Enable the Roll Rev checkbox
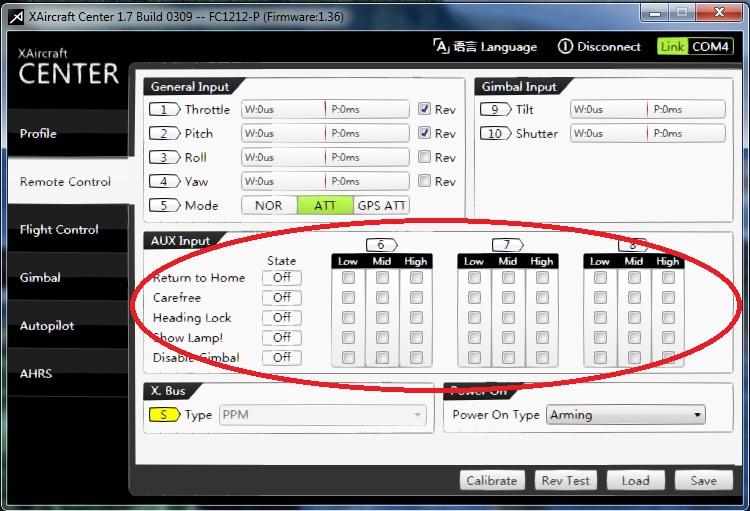 pos(425,157)
